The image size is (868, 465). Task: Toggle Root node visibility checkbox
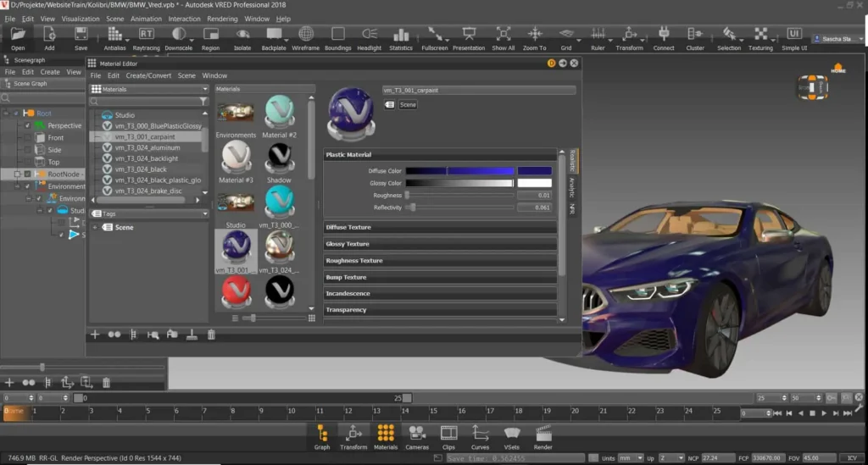tap(16, 113)
